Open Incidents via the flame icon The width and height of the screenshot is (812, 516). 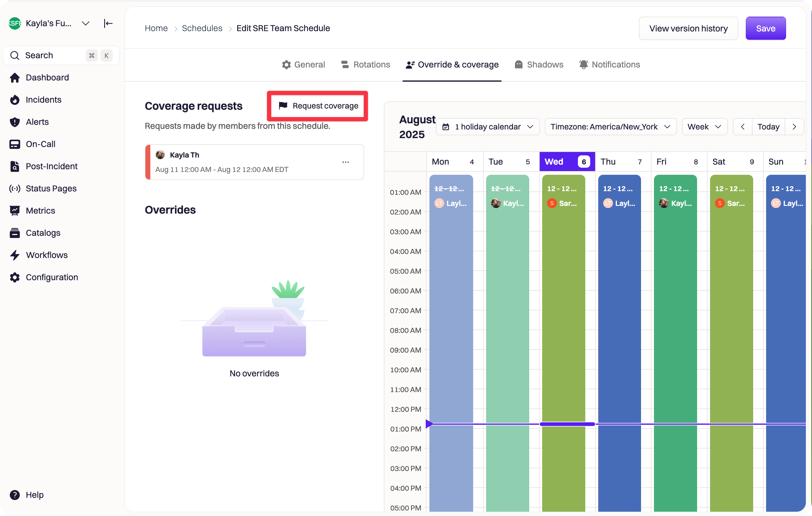click(14, 100)
